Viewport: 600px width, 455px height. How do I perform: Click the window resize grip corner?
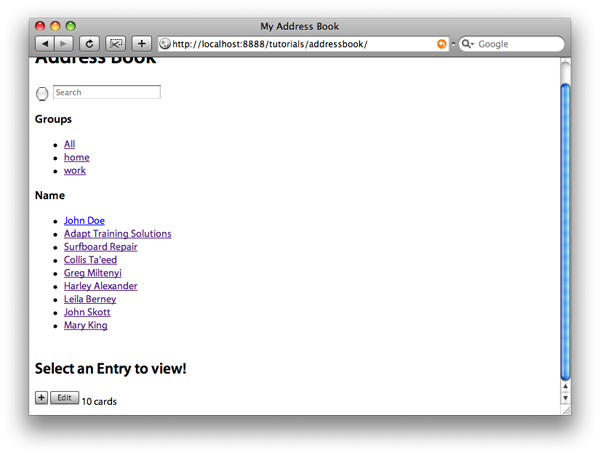click(566, 410)
